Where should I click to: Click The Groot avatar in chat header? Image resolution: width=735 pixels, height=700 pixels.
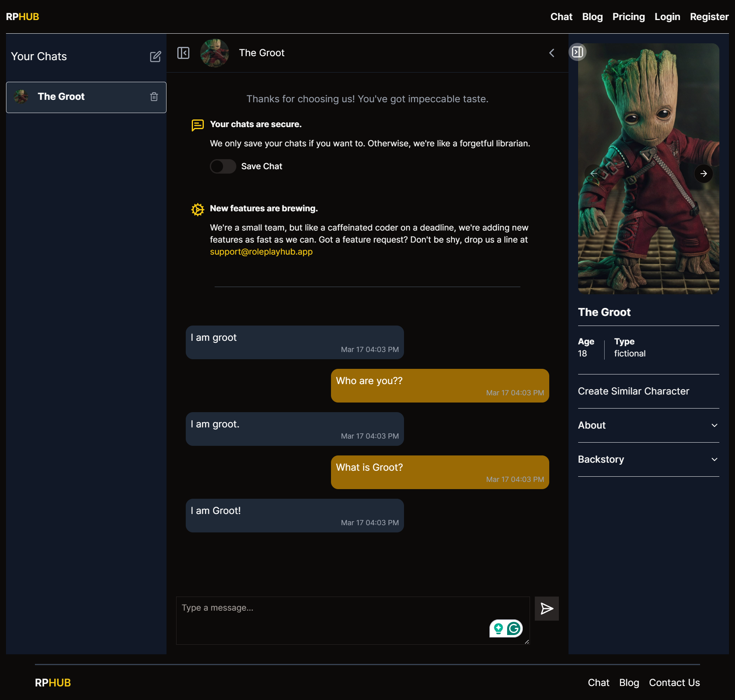pos(215,53)
